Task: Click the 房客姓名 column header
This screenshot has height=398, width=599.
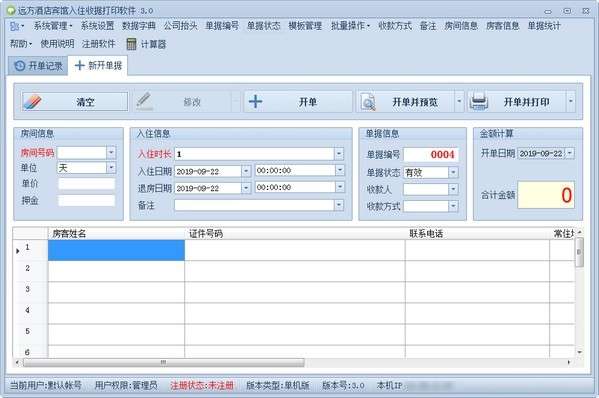Action: tap(116, 234)
